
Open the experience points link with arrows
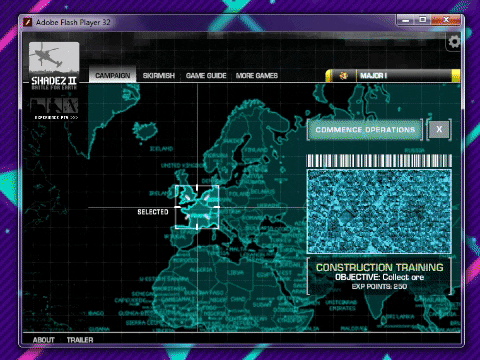pyautogui.click(x=56, y=117)
